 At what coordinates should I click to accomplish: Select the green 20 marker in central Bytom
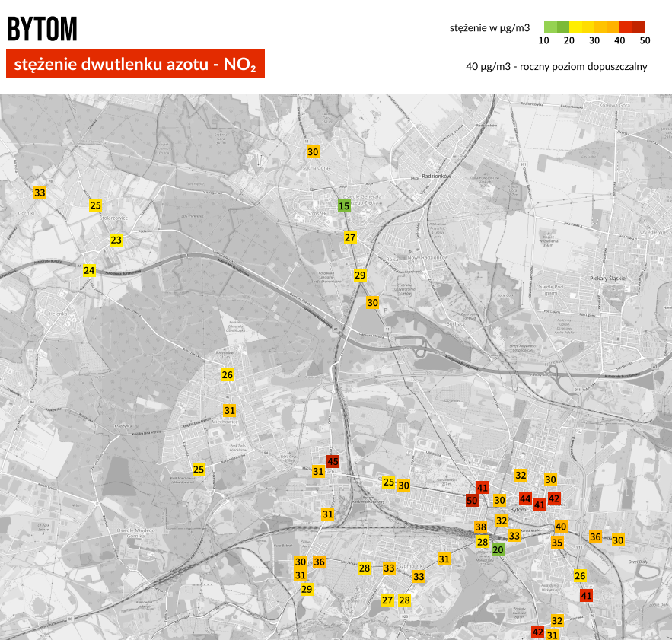(498, 550)
